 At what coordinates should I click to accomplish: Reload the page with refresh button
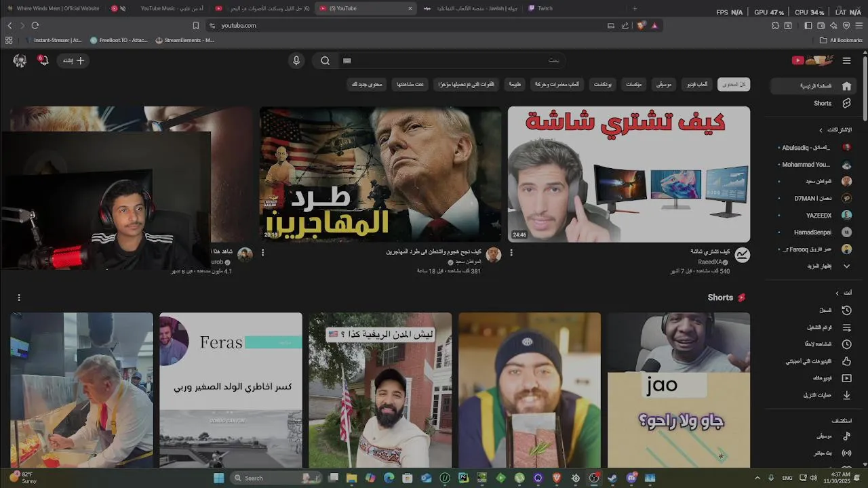[35, 25]
